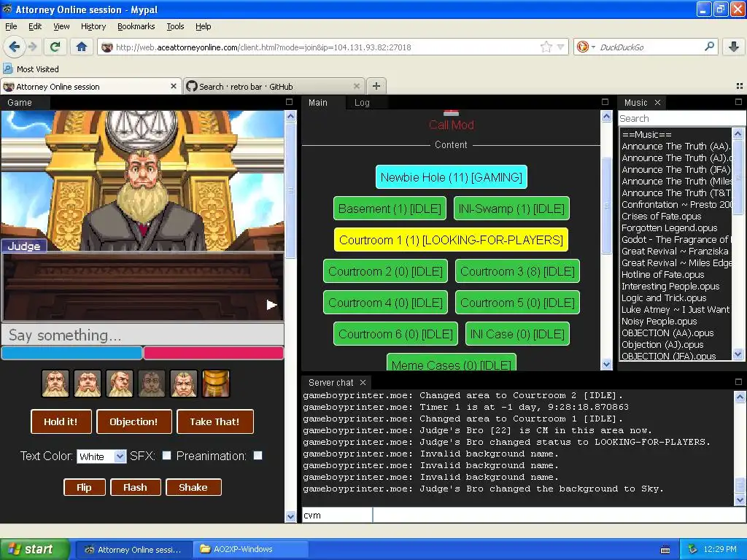This screenshot has height=560, width=747.
Task: Maximize the Main/Log panel
Action: pyautogui.click(x=605, y=102)
